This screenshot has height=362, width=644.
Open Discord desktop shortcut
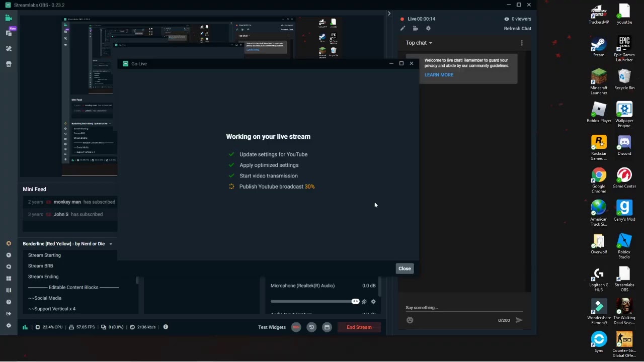click(x=624, y=146)
